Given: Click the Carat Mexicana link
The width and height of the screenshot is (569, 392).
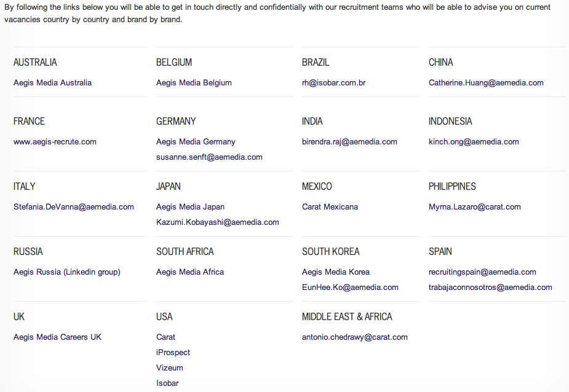Looking at the screenshot, I should [x=330, y=207].
